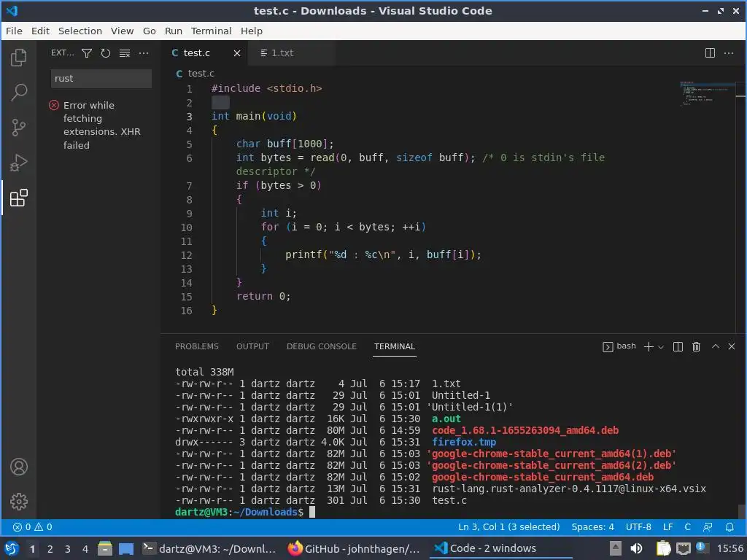The image size is (747, 560).
Task: Refresh the extensions list
Action: click(x=106, y=52)
